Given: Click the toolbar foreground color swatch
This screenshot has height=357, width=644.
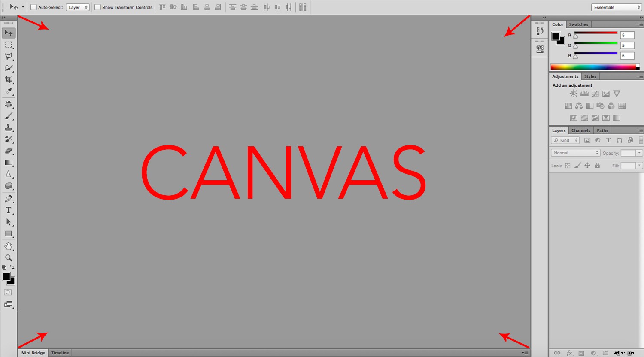Looking at the screenshot, I should point(6,277).
